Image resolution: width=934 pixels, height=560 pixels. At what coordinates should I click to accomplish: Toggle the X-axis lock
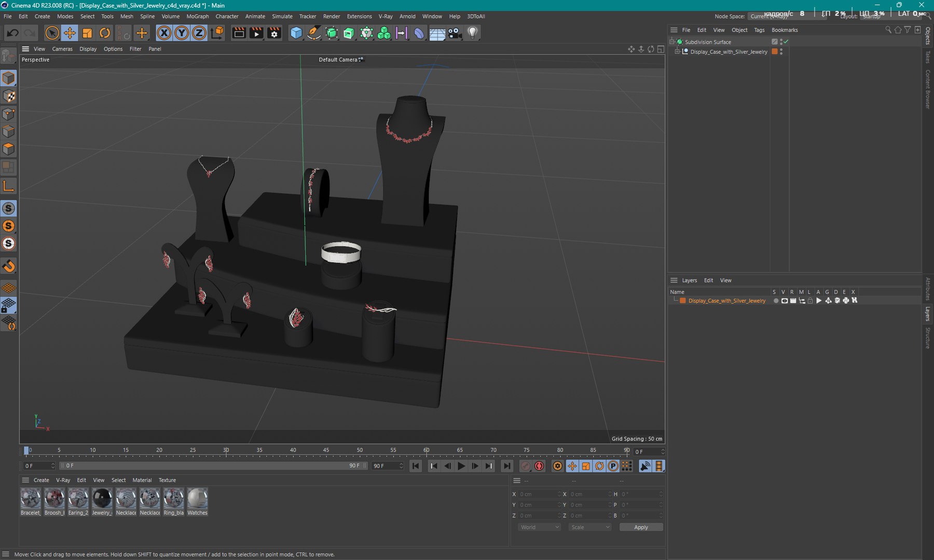tap(164, 33)
